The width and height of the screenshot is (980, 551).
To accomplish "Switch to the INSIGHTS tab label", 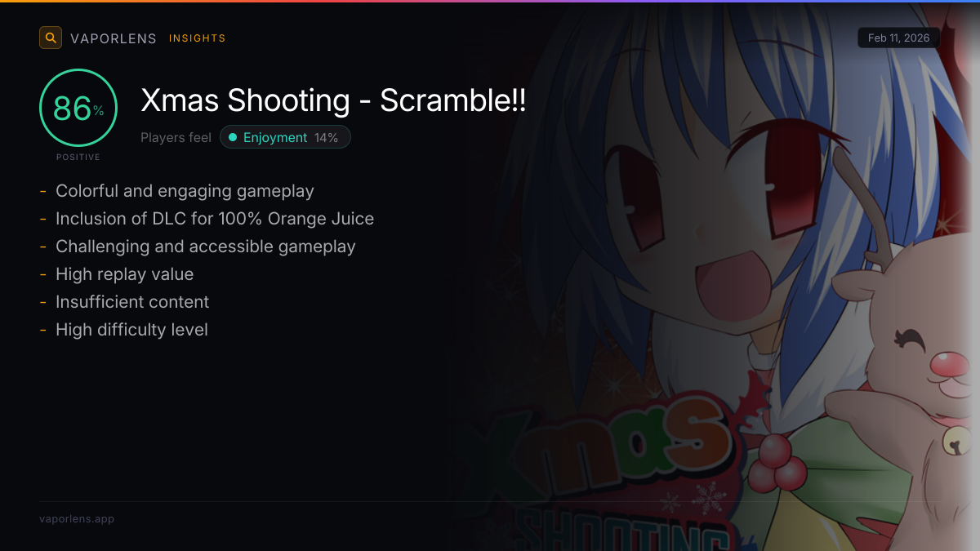I will [x=198, y=38].
